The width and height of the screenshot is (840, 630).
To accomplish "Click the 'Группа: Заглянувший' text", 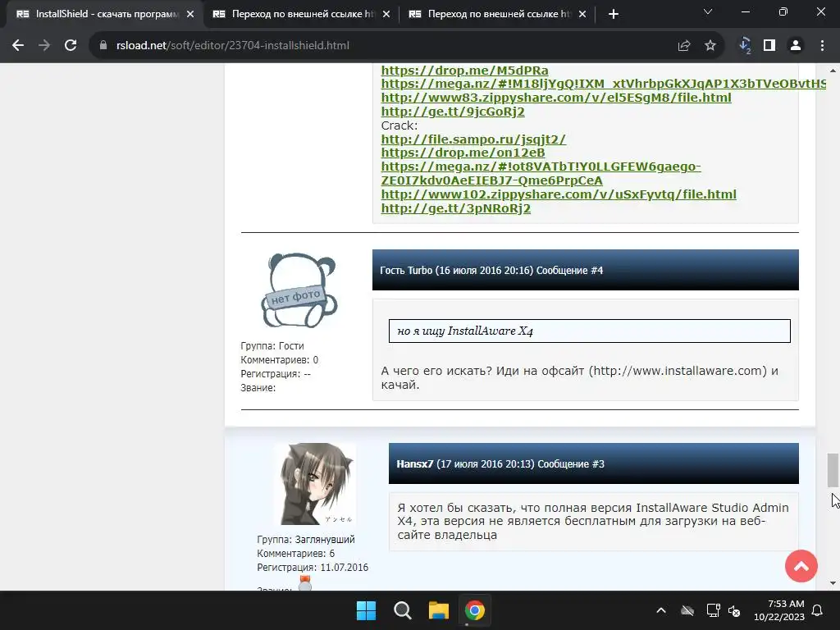I will [x=306, y=540].
